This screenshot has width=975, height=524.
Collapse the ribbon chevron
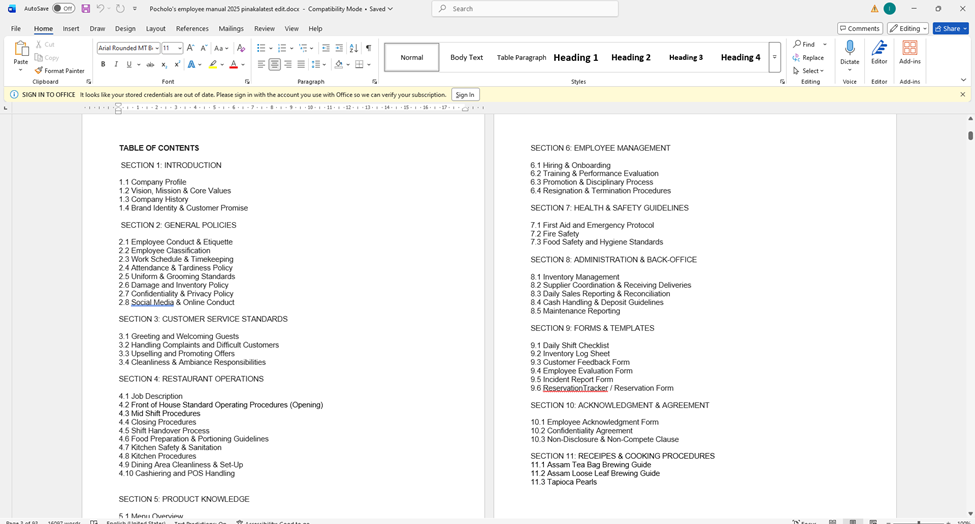click(963, 80)
